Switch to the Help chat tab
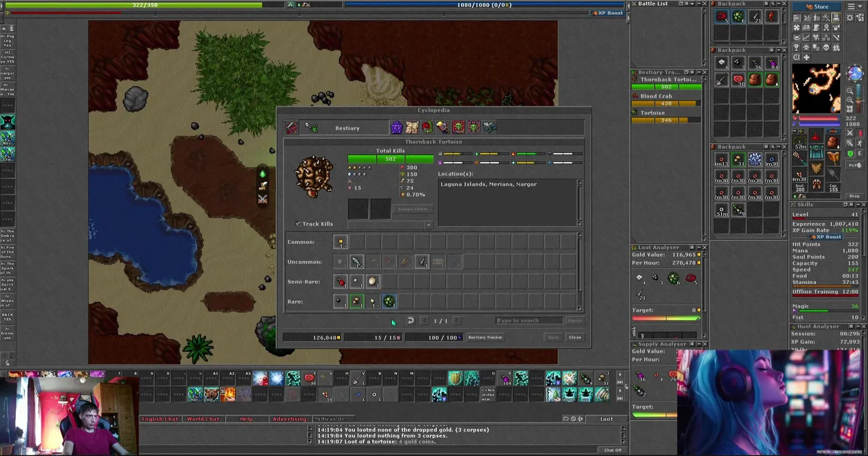868x456 pixels. pyautogui.click(x=246, y=419)
